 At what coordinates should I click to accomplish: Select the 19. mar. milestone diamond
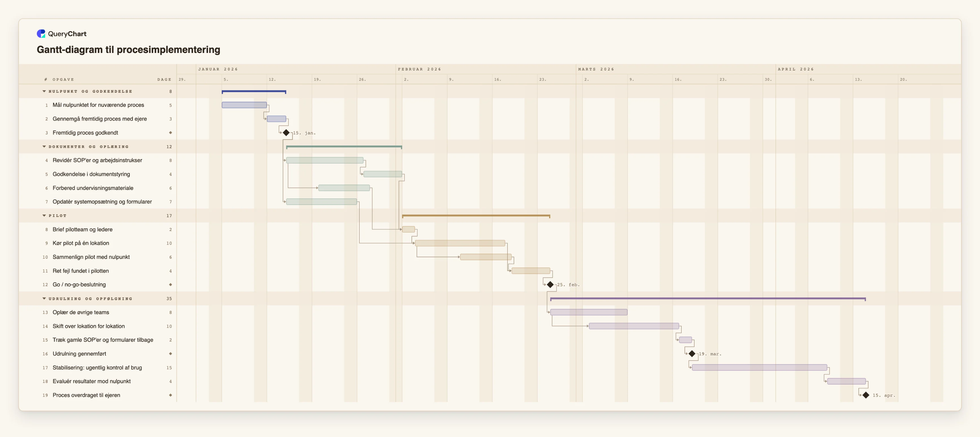[x=692, y=354]
